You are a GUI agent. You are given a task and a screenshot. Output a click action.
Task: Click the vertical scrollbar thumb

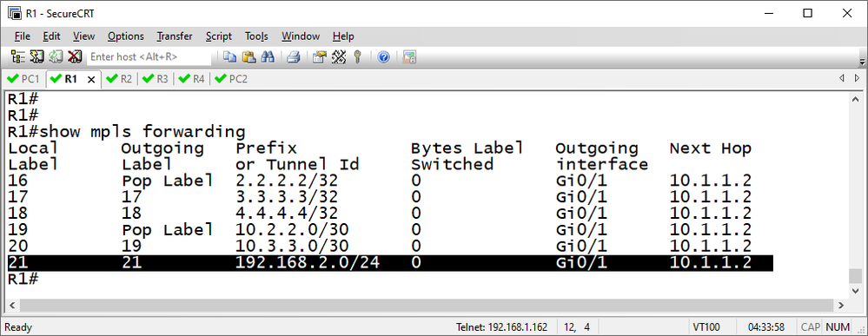(x=856, y=276)
